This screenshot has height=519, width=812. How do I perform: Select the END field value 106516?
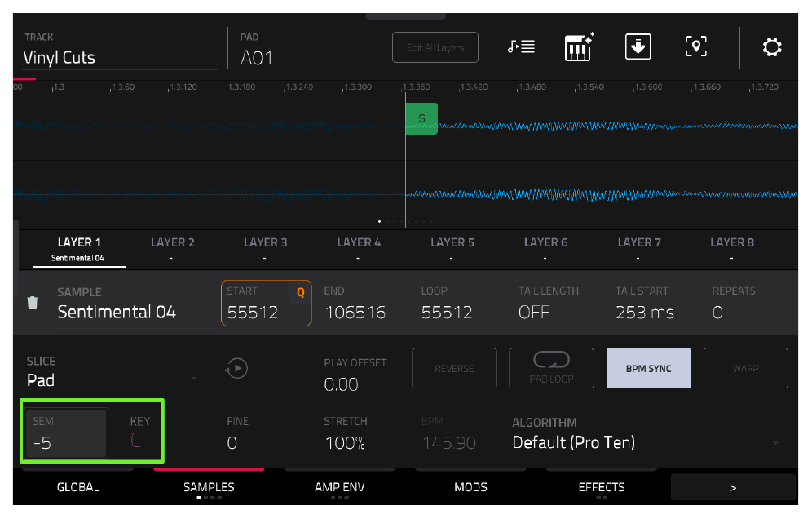pyautogui.click(x=355, y=312)
